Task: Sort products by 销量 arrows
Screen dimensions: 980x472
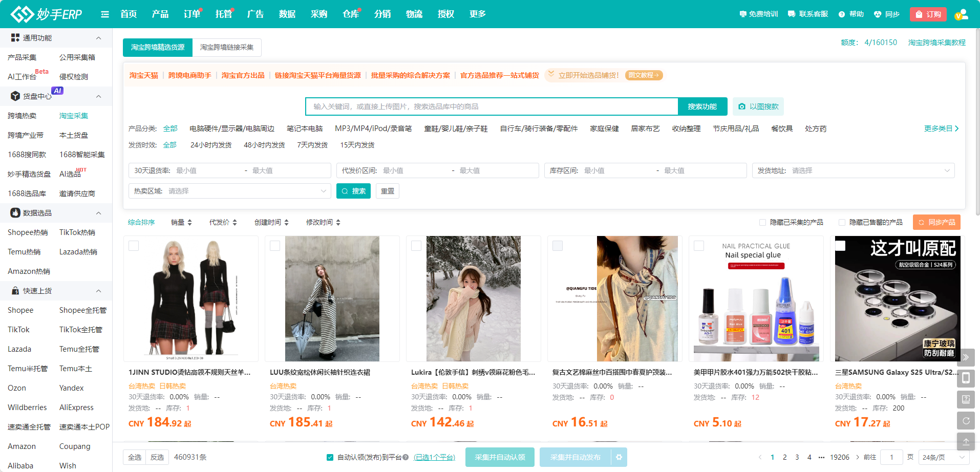Action: [189, 222]
